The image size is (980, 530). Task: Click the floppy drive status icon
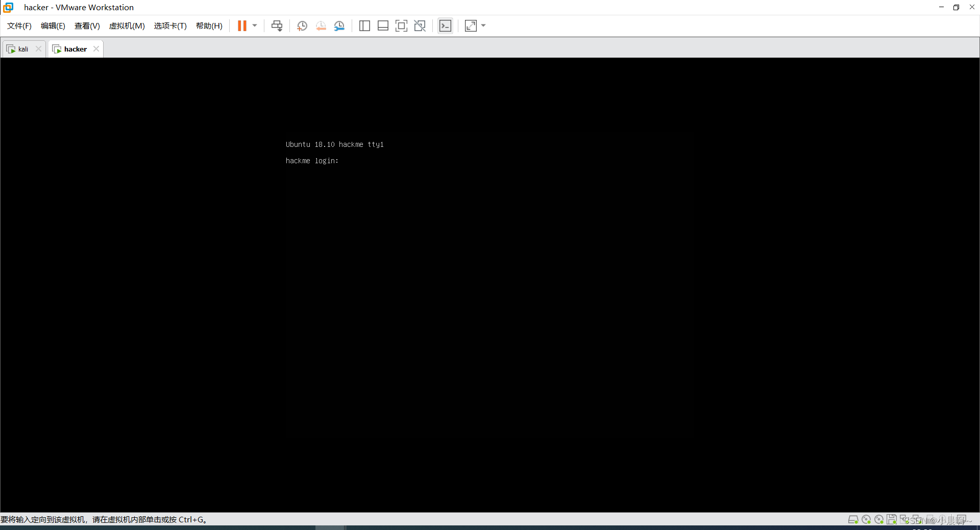click(x=891, y=519)
